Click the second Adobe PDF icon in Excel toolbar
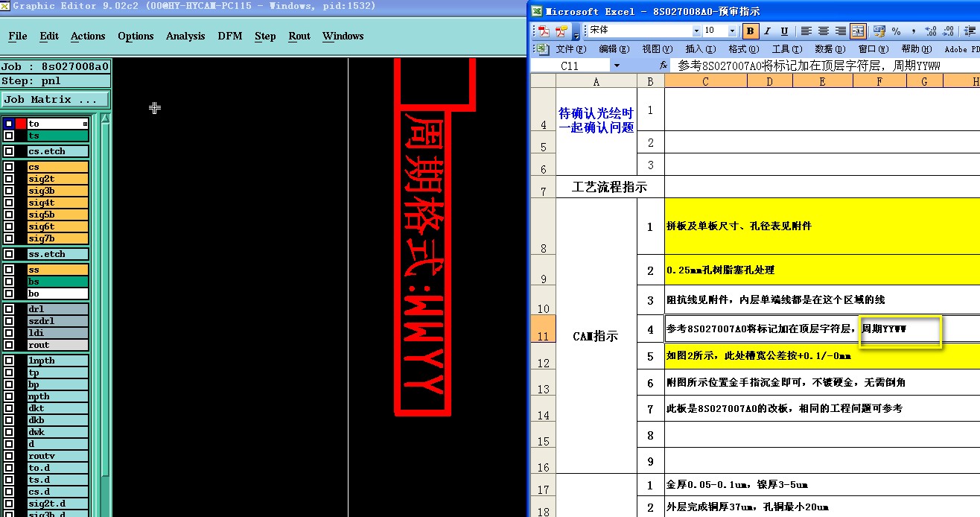Image resolution: width=980 pixels, height=517 pixels. tap(561, 31)
